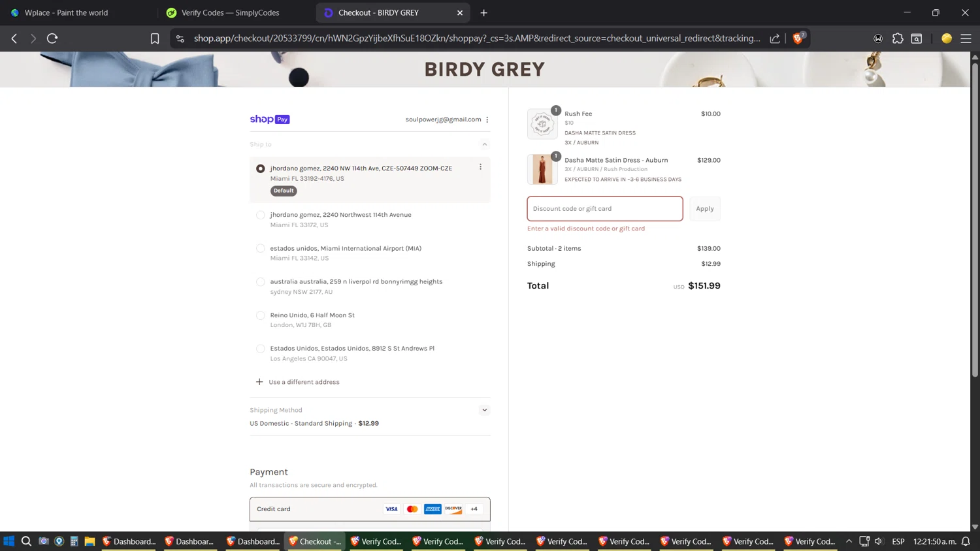The height and width of the screenshot is (551, 980).
Task: Click the browser address bar URL
Action: pyautogui.click(x=477, y=39)
